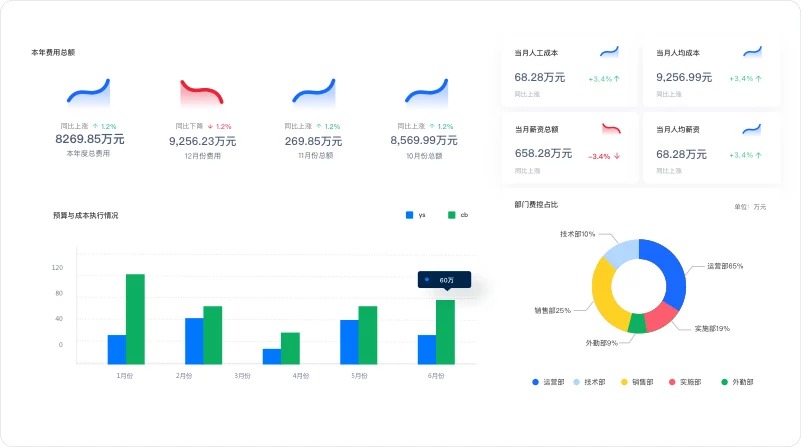Open the 当月薪资总额 658.28万元 card
The width and height of the screenshot is (802, 447).
[569, 148]
